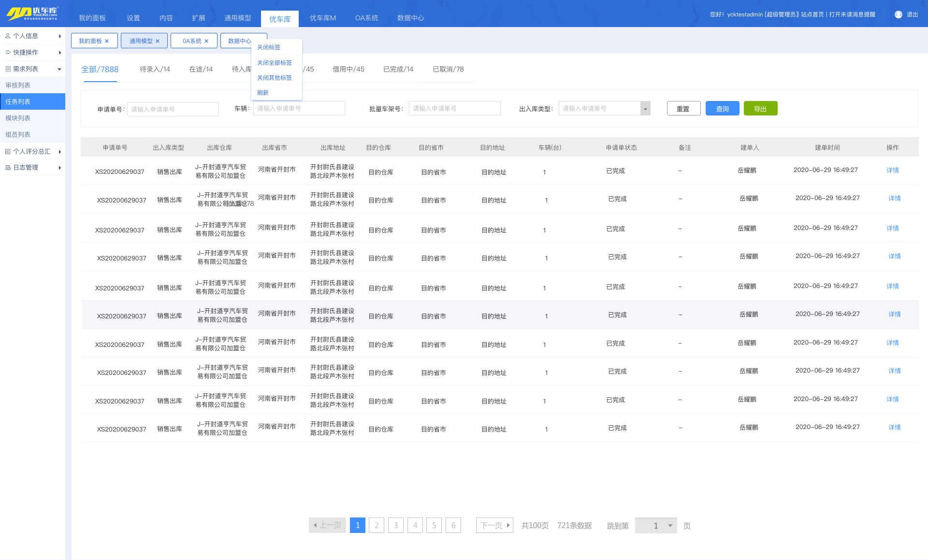Click the 优车库 logo at top left
928x560 pixels.
click(x=32, y=13)
